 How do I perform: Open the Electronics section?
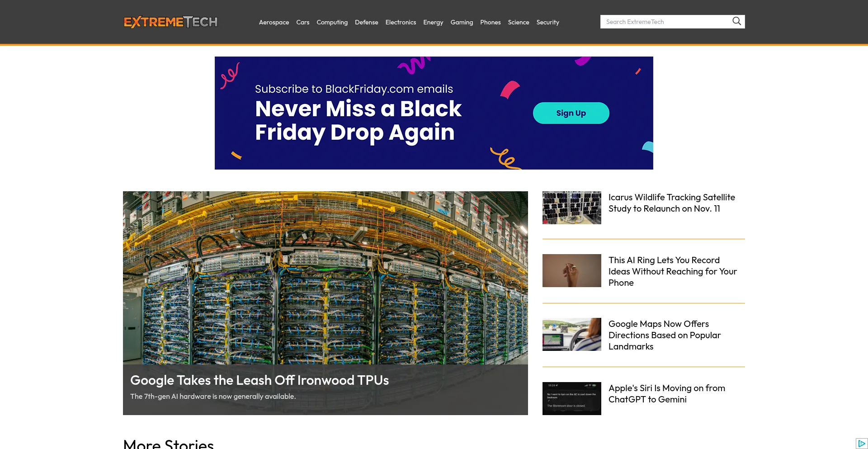tap(401, 22)
